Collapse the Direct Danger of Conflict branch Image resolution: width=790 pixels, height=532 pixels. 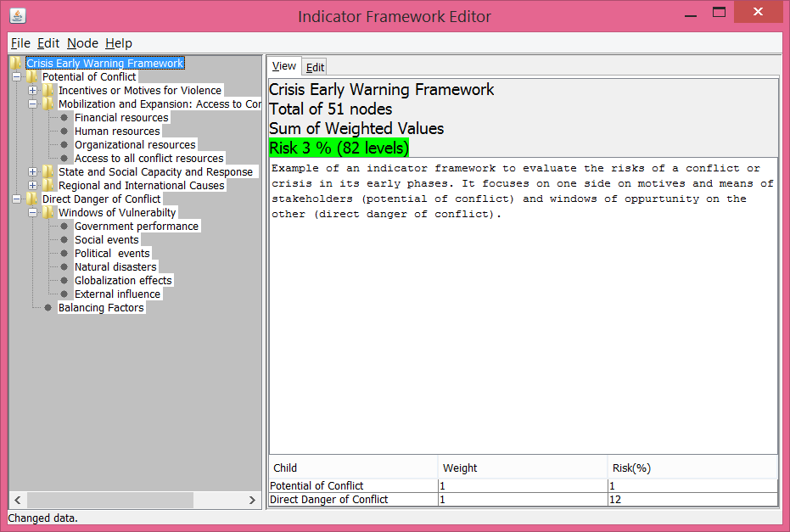tap(17, 199)
